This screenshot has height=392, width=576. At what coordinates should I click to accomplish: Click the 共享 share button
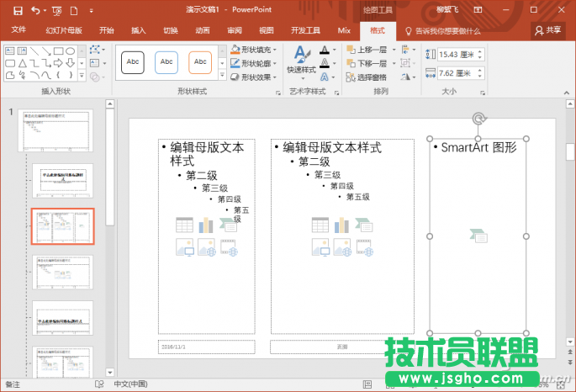coord(548,30)
